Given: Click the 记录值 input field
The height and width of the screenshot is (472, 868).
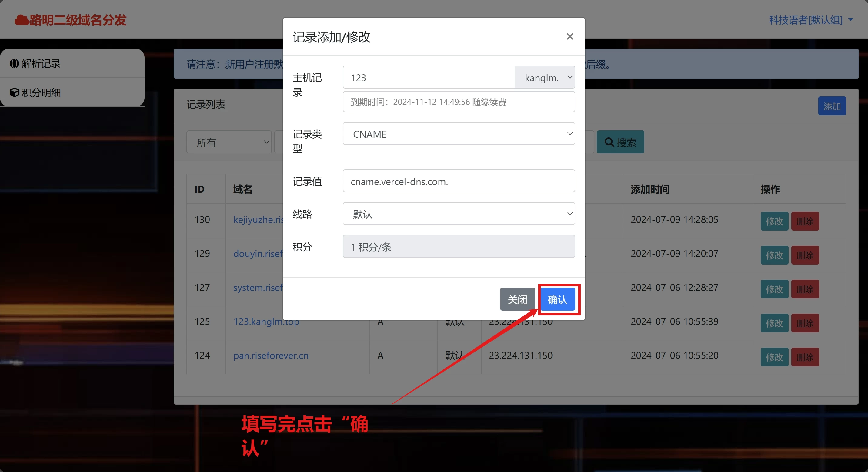Looking at the screenshot, I should click(x=459, y=181).
